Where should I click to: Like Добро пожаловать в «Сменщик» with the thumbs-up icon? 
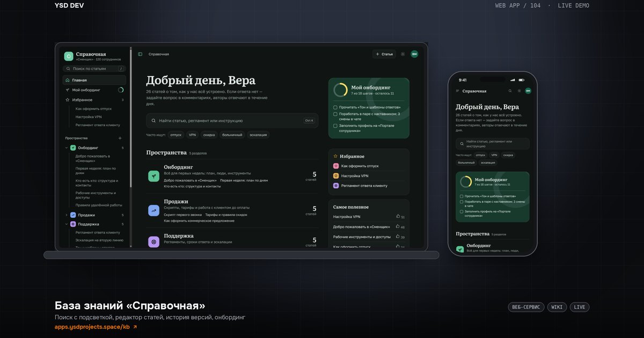[x=398, y=226]
